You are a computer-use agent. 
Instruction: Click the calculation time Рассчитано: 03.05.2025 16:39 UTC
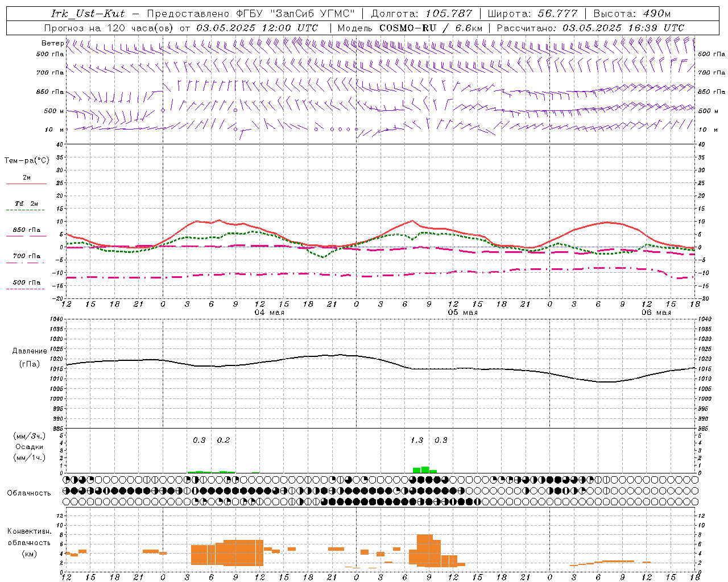[x=590, y=28]
